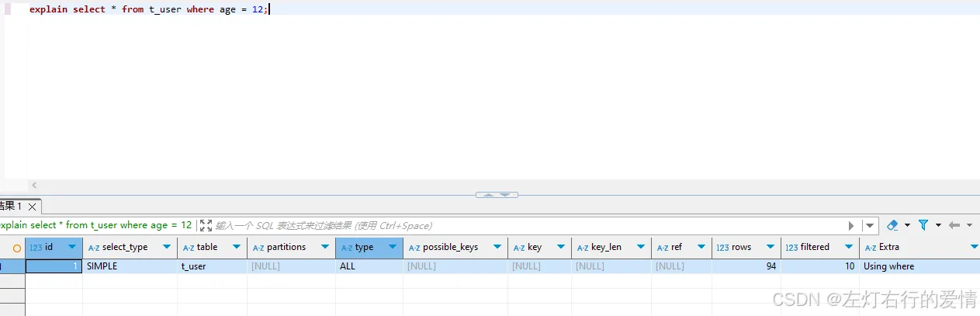Open the type column dropdown arrow
Image resolution: width=980 pixels, height=316 pixels.
[393, 247]
